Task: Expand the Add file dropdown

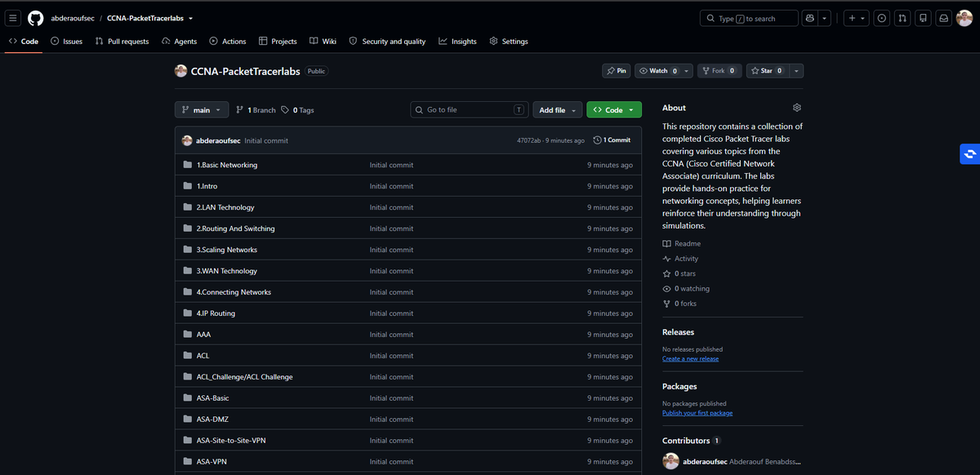Action: tap(558, 110)
